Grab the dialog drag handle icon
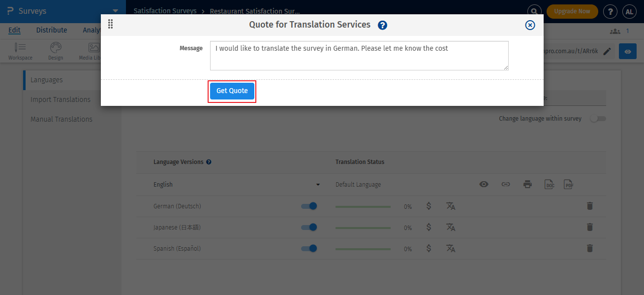644x295 pixels. pos(110,24)
